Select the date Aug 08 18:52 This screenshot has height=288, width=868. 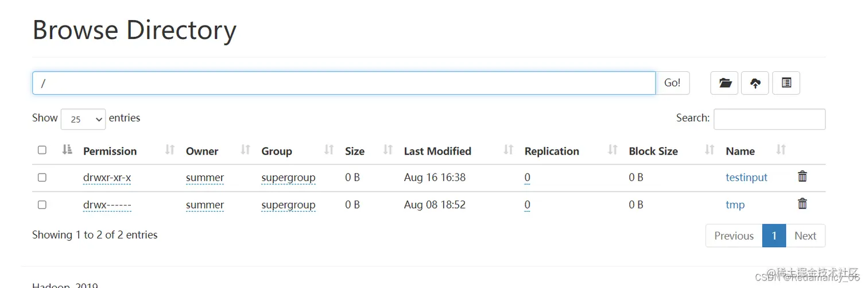click(x=435, y=205)
